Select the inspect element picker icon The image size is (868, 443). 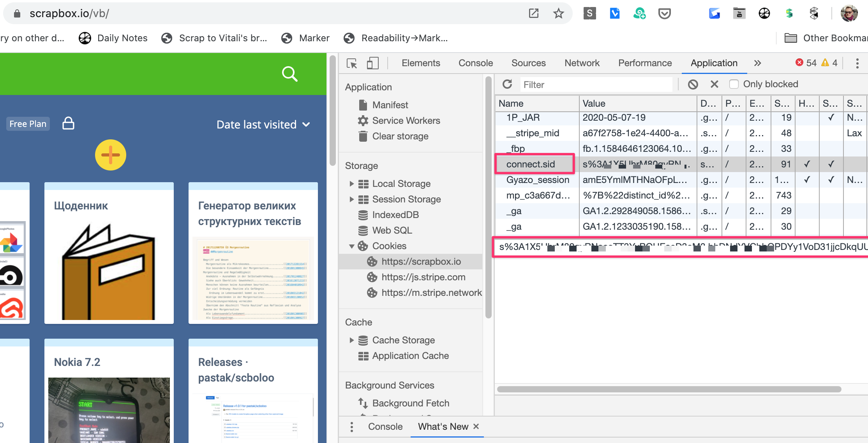point(352,63)
